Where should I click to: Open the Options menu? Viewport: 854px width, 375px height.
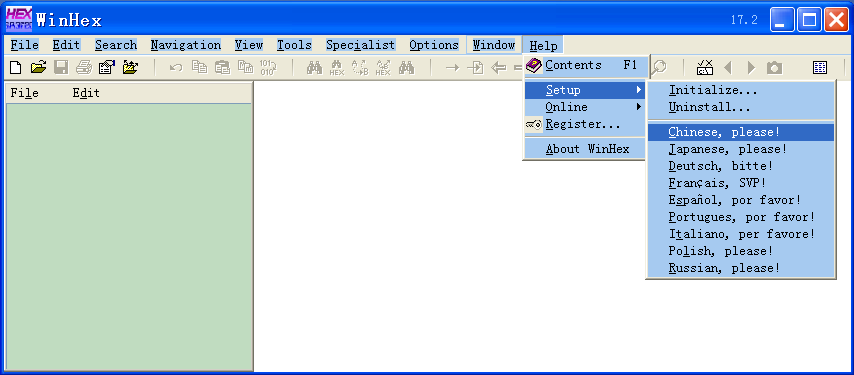[x=434, y=45]
